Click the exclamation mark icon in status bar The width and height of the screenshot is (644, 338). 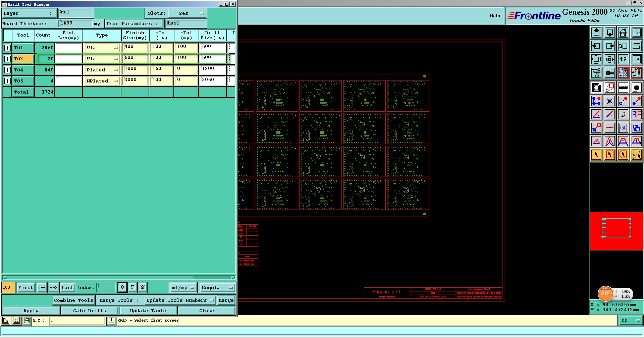point(111,321)
